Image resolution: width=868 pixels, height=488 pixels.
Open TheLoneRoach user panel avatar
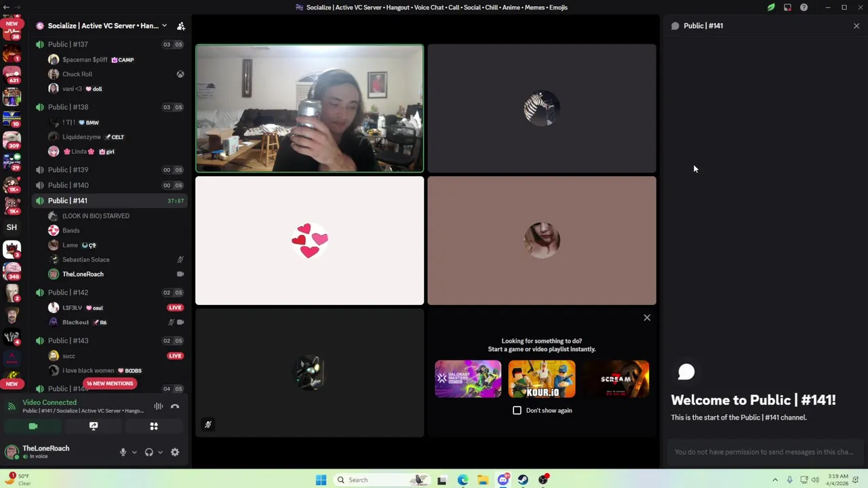[12, 452]
